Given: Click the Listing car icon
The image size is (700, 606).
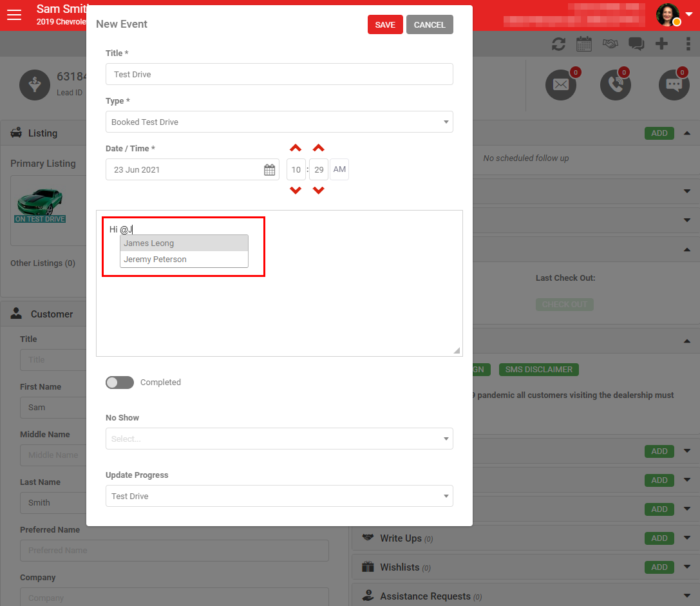Looking at the screenshot, I should coord(16,133).
